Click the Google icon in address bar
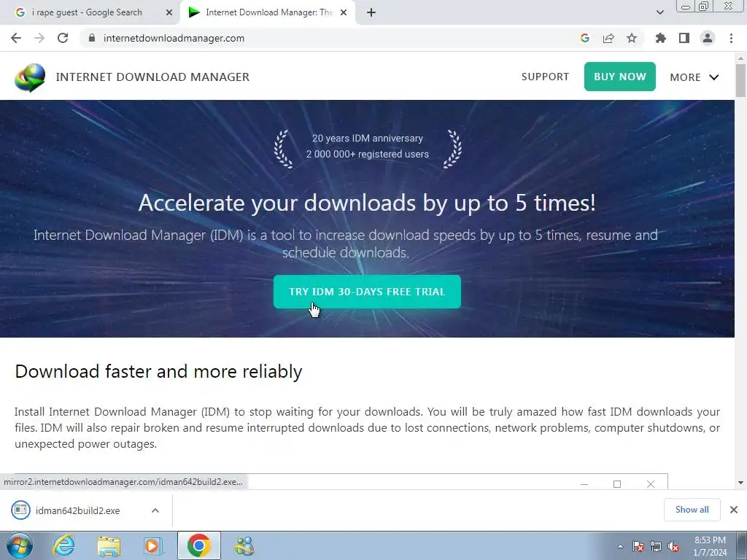 tap(585, 38)
